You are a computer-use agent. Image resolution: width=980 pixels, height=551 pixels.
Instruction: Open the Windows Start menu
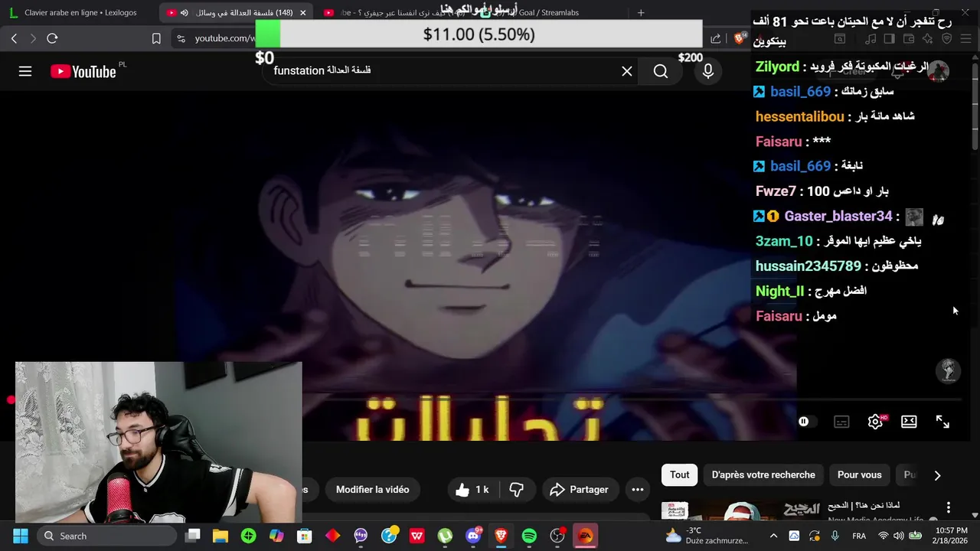pos(20,536)
